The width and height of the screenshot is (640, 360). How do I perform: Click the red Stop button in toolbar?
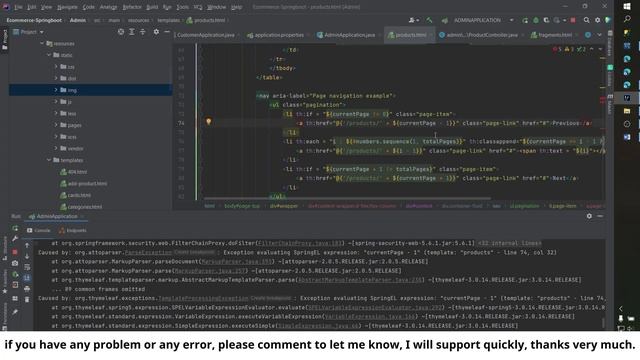pos(573,20)
